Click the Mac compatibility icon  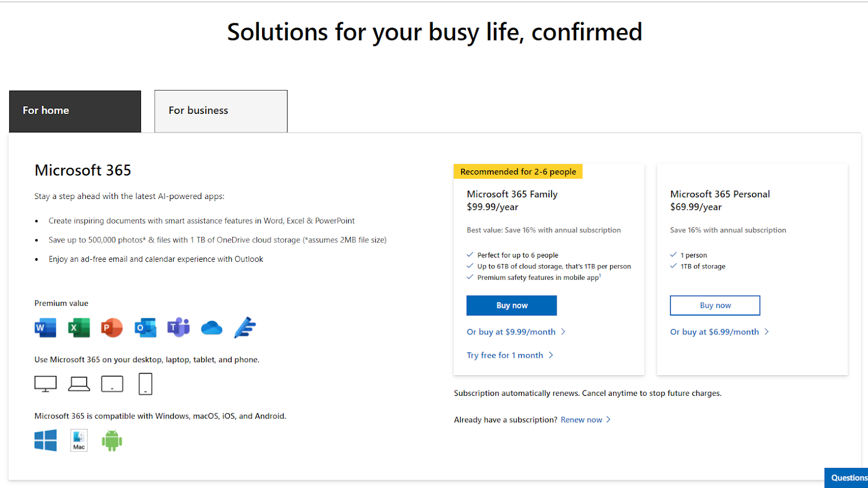point(79,440)
